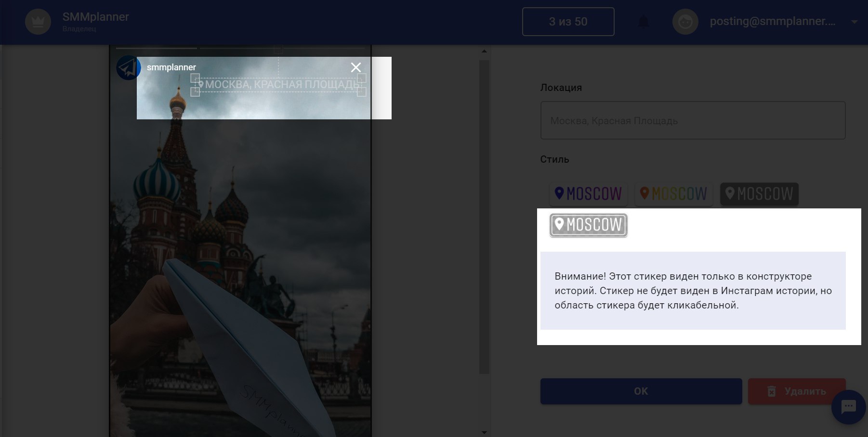
Task: Click the Локация section label
Action: click(x=561, y=88)
